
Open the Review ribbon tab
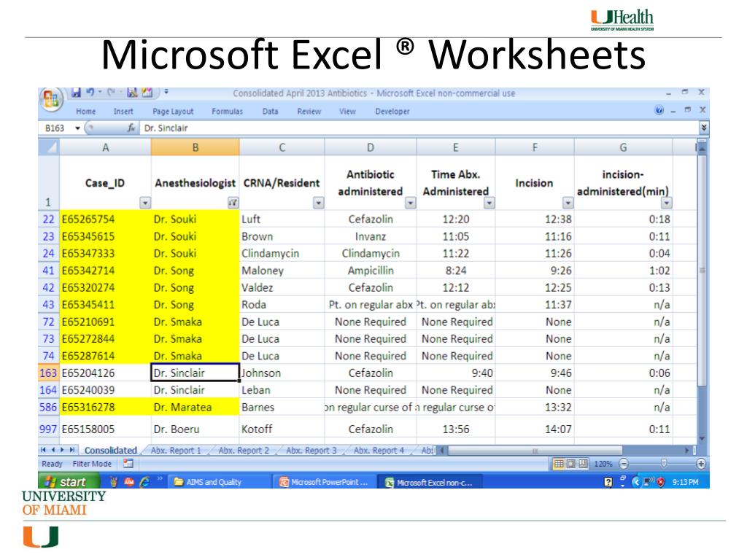(x=309, y=112)
